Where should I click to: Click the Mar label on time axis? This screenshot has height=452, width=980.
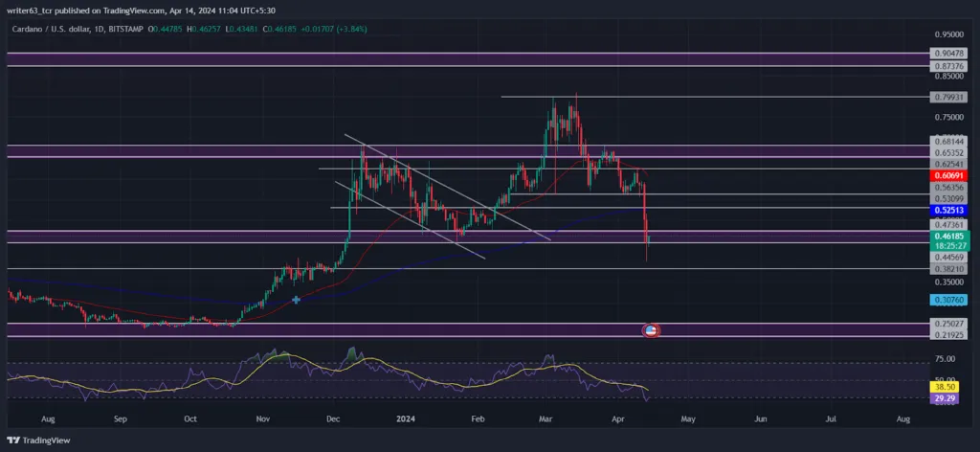pos(546,418)
